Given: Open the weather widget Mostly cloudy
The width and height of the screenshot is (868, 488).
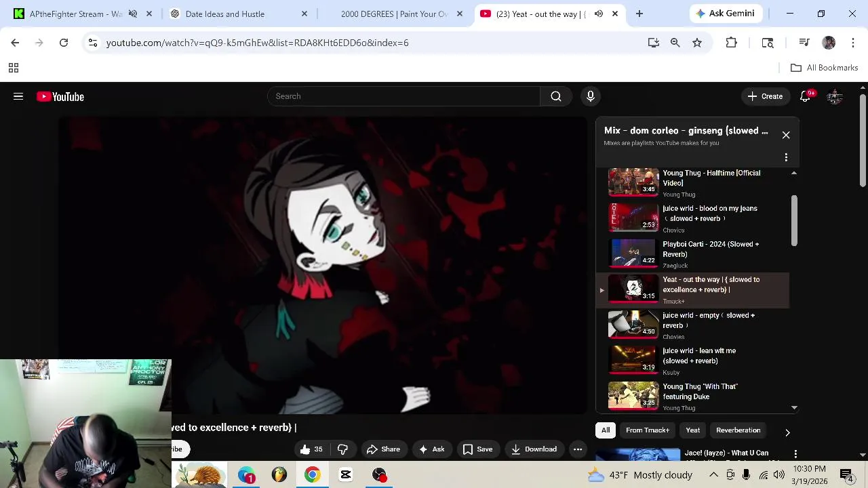Looking at the screenshot, I should [639, 475].
